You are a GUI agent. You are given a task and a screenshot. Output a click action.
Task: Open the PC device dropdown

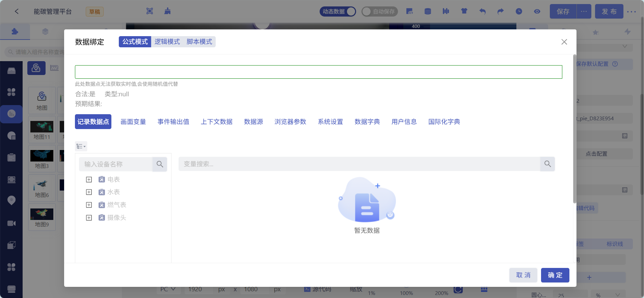pos(168,289)
